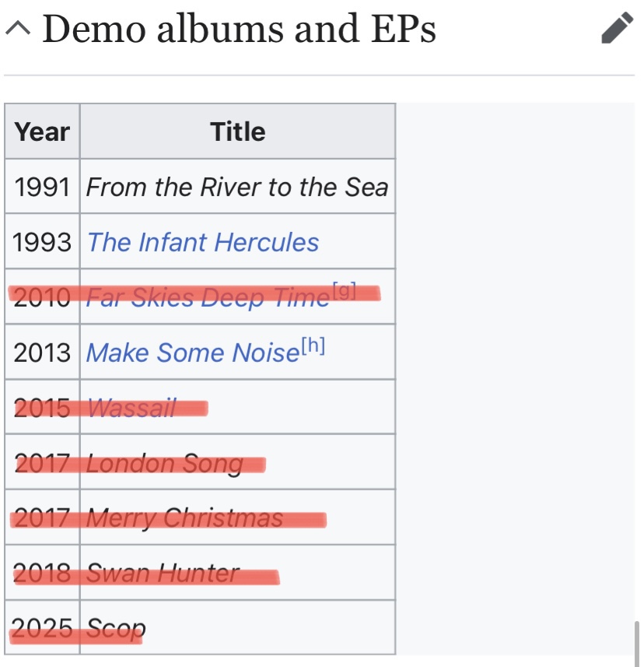Follow the Make Some Noise link
This screenshot has width=644, height=667.
click(x=192, y=353)
